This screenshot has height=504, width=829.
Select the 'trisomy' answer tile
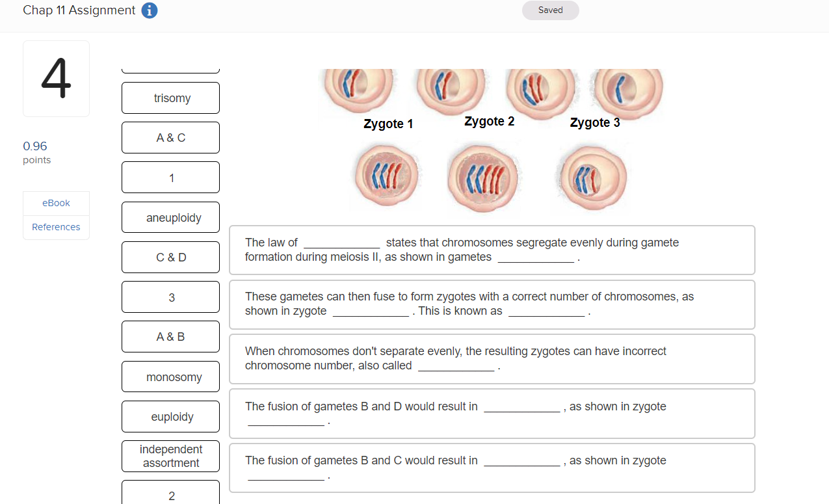click(170, 98)
